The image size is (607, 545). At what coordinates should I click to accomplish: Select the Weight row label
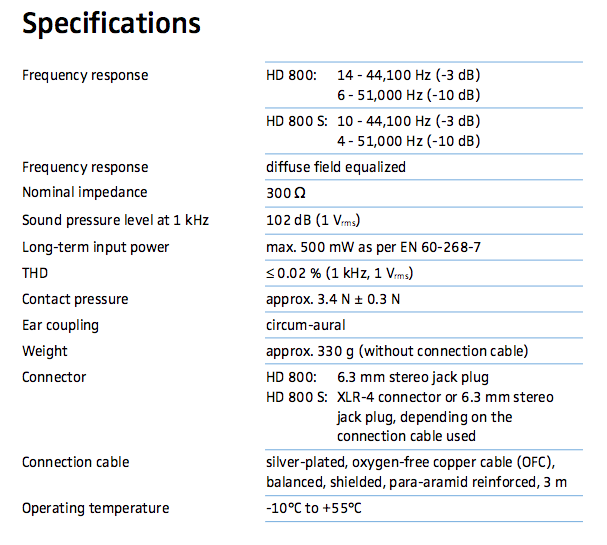(x=45, y=351)
